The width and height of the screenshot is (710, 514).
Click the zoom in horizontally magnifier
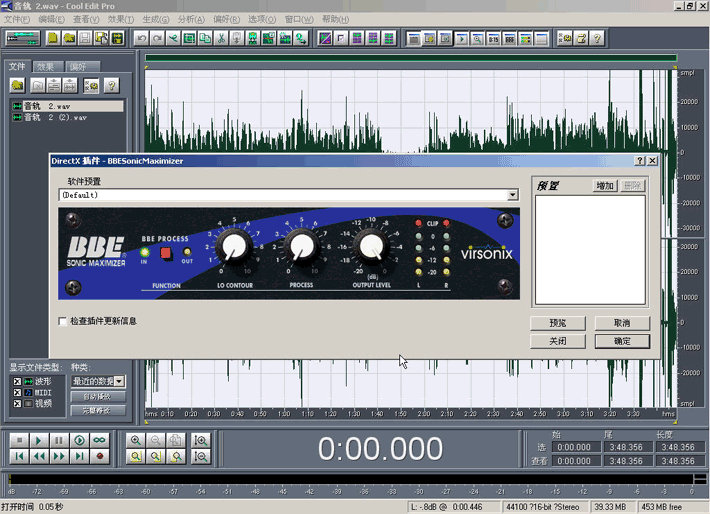[x=136, y=440]
